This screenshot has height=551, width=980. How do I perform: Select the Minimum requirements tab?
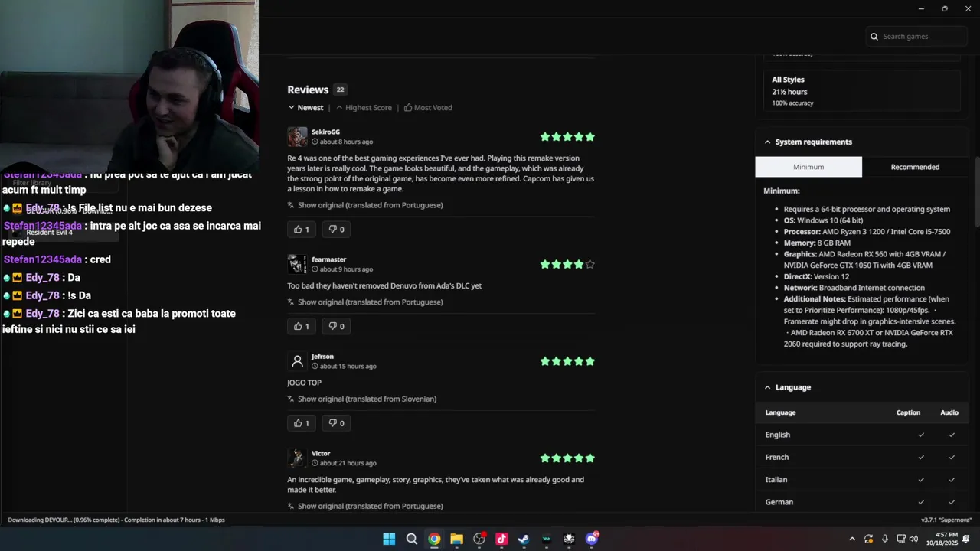[808, 167]
